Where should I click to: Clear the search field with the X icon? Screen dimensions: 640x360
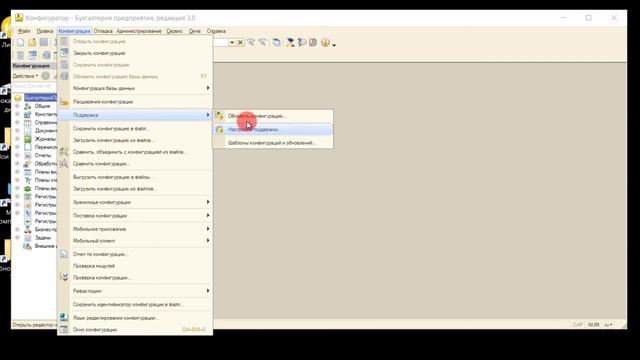pos(240,42)
